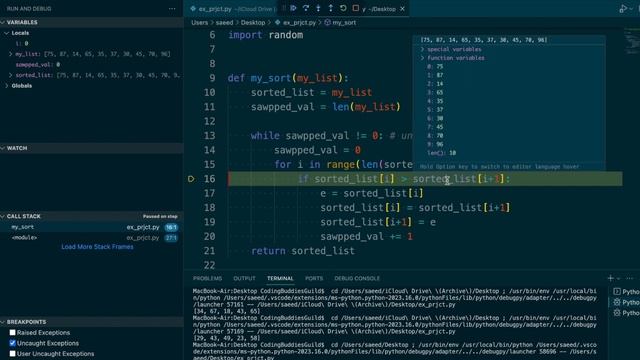This screenshot has width=640, height=360.
Task: Click saeed in the breadcrumb path
Action: (x=224, y=22)
